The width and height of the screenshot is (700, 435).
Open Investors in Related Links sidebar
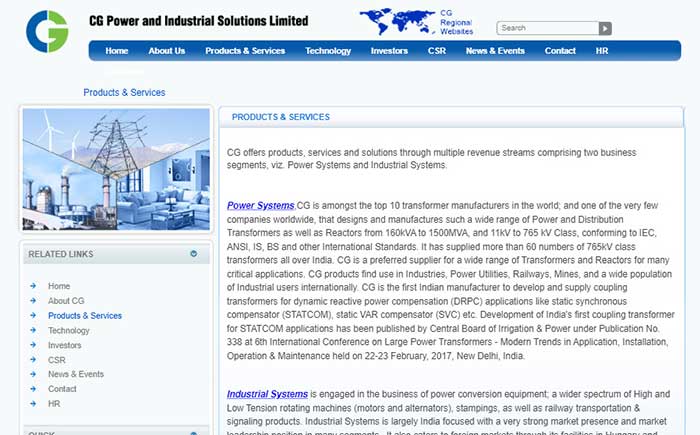point(65,345)
